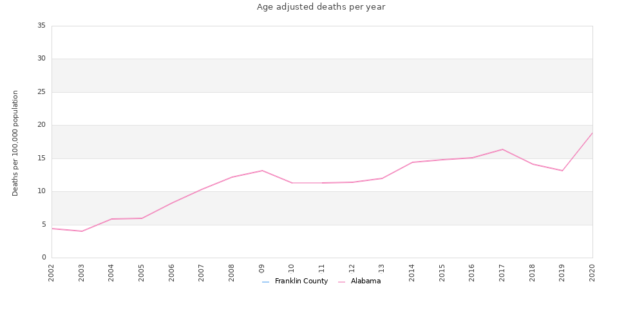Toggle the Franklin County legend entry
Viewport: 644px width, 322px height.
point(295,281)
